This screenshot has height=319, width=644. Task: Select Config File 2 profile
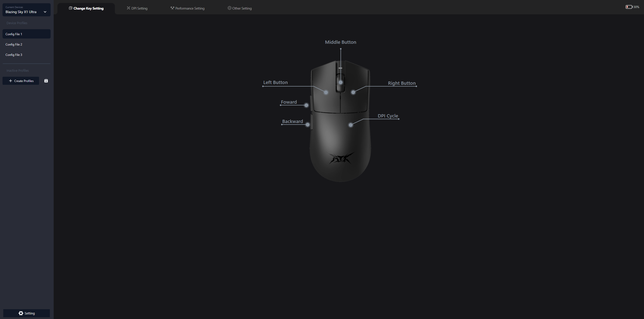[x=14, y=45]
